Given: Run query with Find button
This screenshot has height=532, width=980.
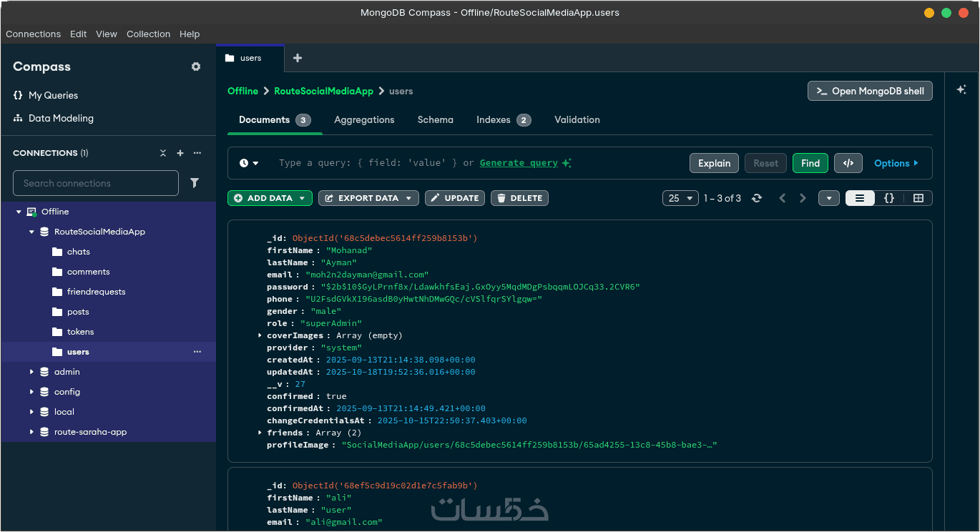Looking at the screenshot, I should click(810, 163).
